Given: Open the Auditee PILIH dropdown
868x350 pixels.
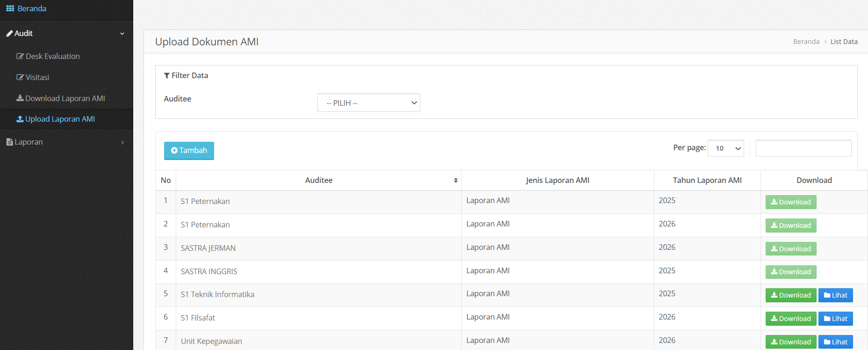Looking at the screenshot, I should [369, 103].
